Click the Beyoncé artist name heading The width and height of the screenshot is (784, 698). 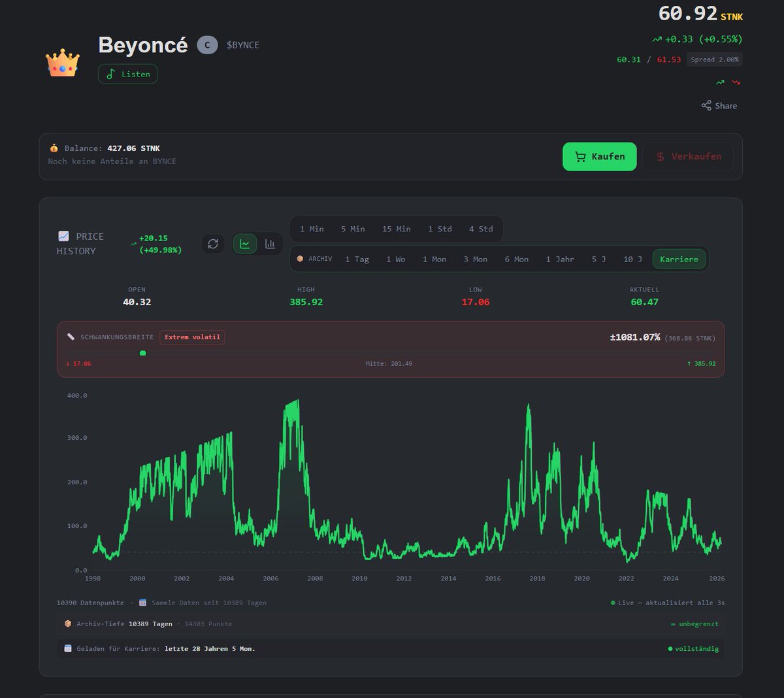pyautogui.click(x=143, y=44)
